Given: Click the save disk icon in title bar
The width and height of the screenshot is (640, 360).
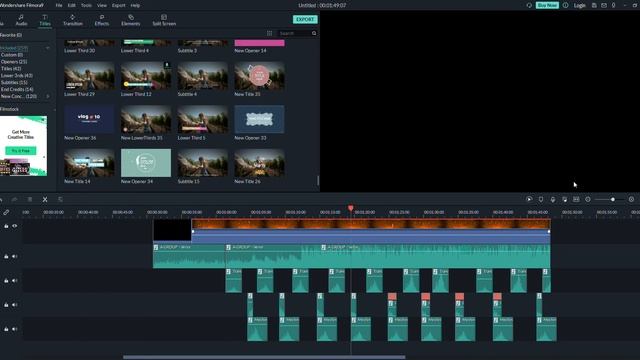Looking at the screenshot, I should click(594, 5).
